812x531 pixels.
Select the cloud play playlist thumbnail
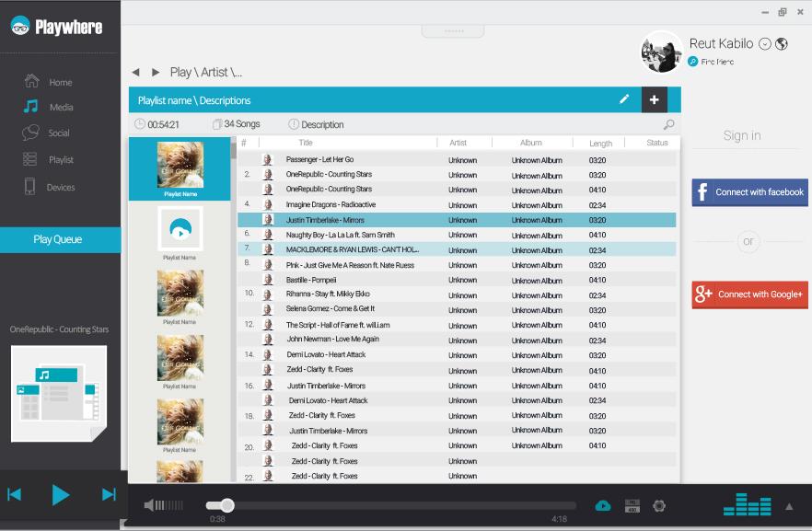point(180,229)
